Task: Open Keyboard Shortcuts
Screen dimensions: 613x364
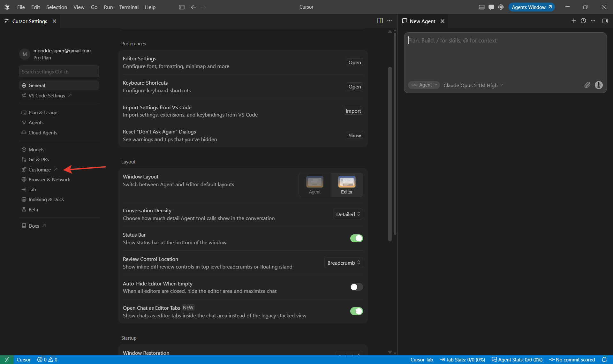Action: coord(355,87)
